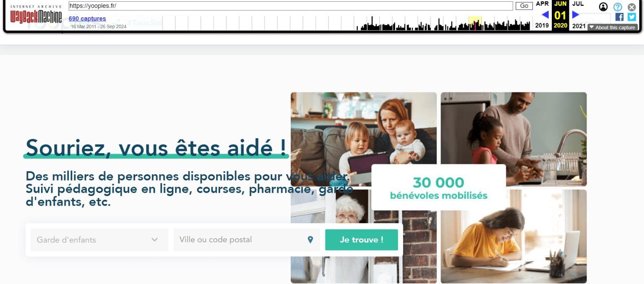Close the Wayback Machine toolbar

(x=632, y=7)
